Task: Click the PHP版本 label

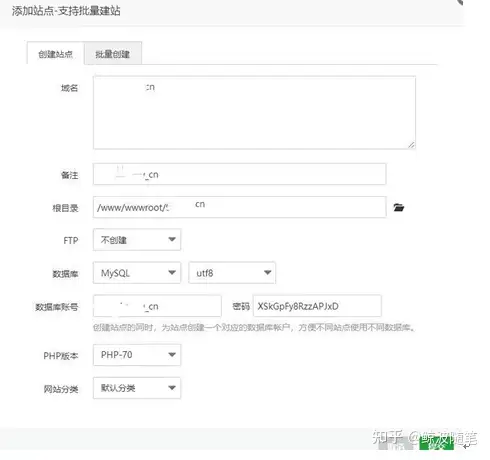Action: [61, 356]
